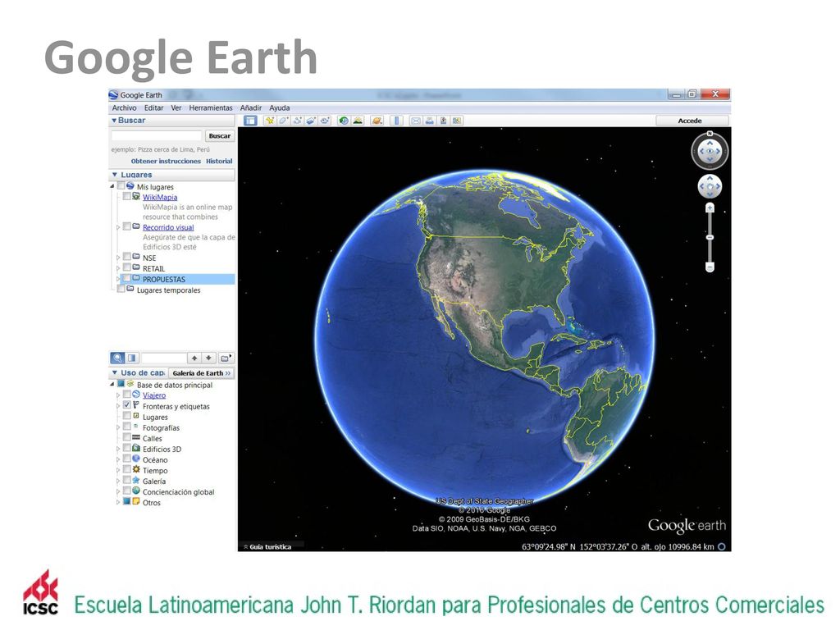The height and width of the screenshot is (630, 840).
Task: Open the planet switcher (Saturn icon)
Action: [377, 121]
